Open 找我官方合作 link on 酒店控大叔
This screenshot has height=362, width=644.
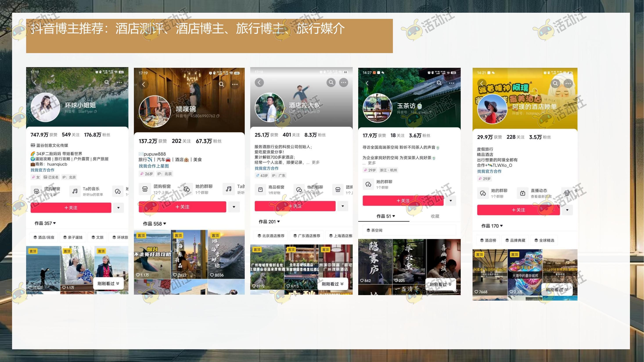click(x=266, y=168)
